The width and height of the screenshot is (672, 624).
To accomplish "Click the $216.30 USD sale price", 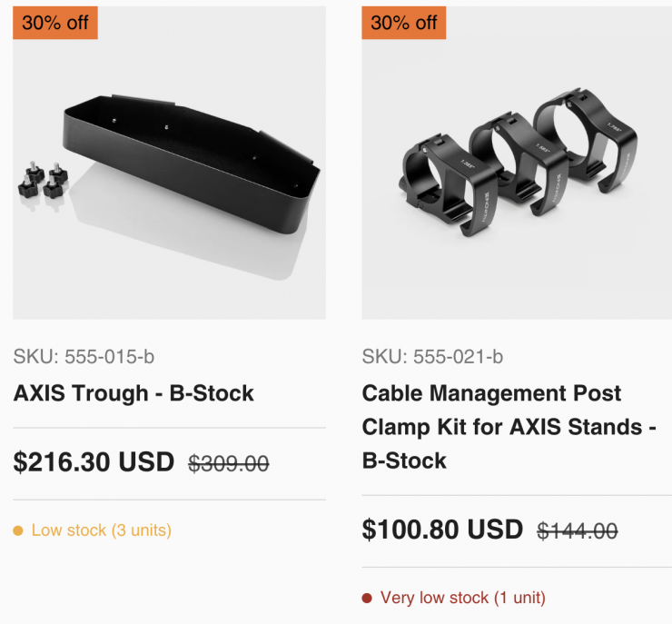I will 94,462.
